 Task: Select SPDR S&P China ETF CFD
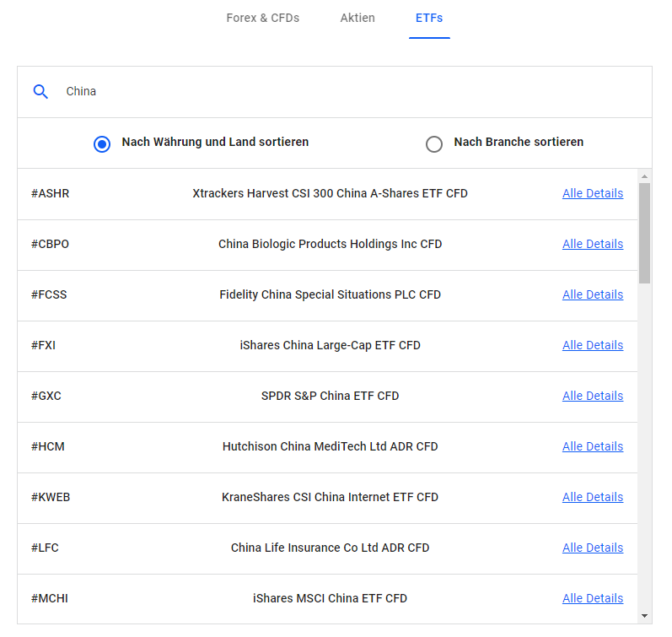click(x=330, y=396)
